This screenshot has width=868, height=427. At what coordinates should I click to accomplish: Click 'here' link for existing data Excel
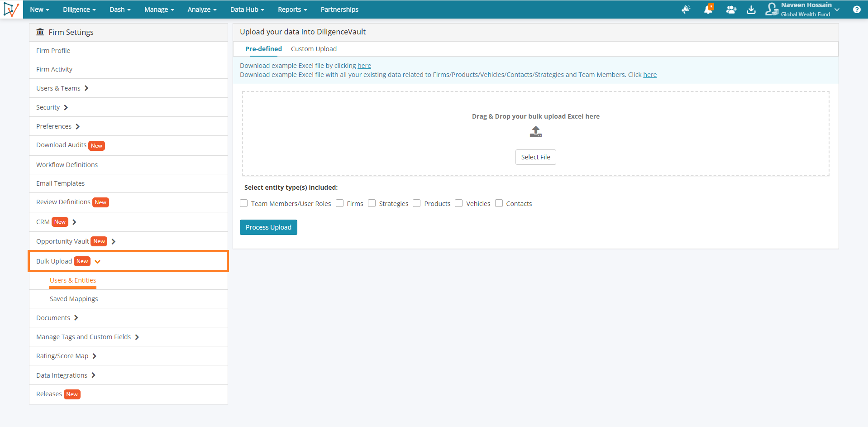[x=650, y=75]
